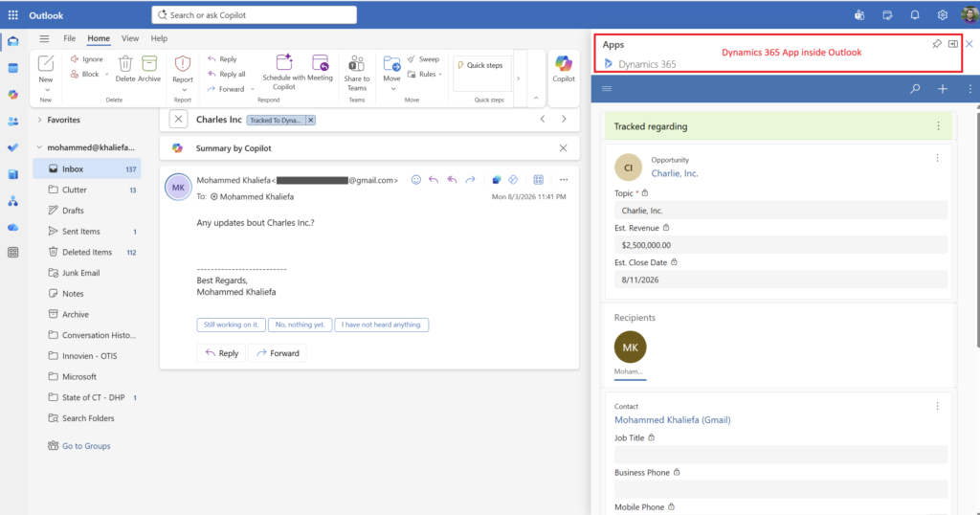Viewport: 980px width, 515px height.
Task: Open Mail in left app rail
Action: 13,41
